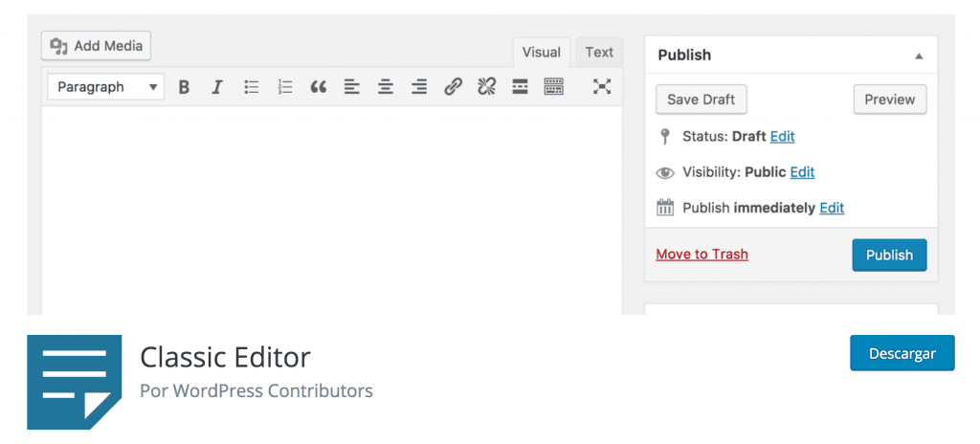Switch to the Text editor tab
Screen dimensions: 980x444
point(599,53)
